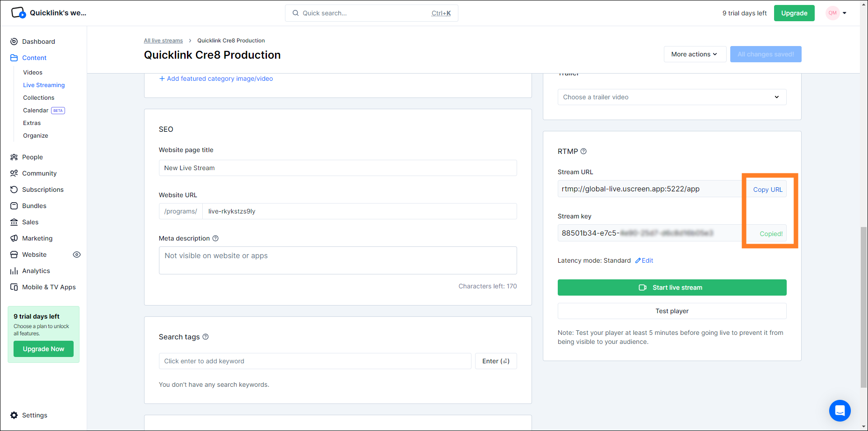Click the Subscriptions refresh icon

pos(14,190)
